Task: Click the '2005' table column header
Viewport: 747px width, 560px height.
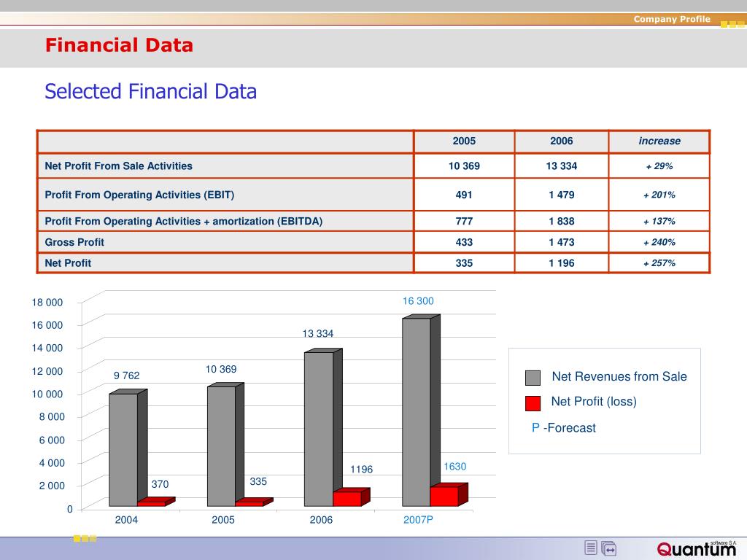Action: tap(464, 141)
